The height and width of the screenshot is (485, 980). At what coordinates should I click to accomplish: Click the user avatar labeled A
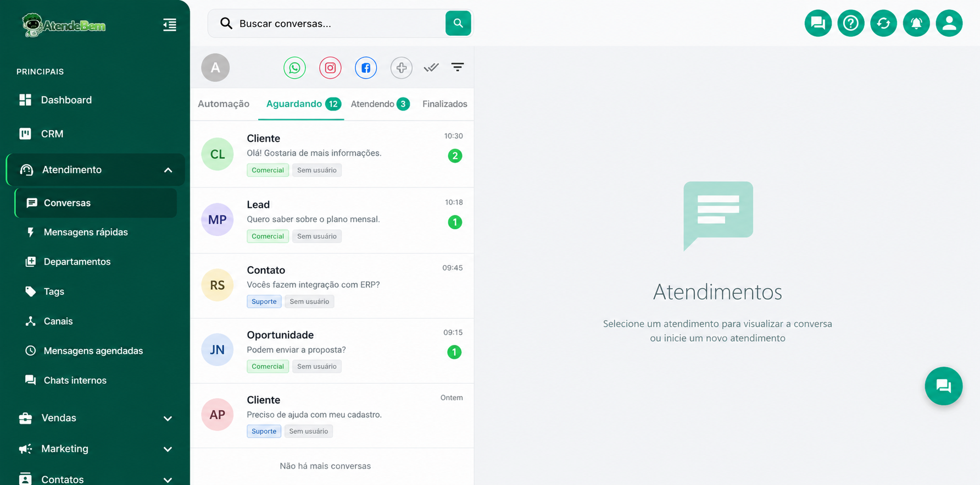[215, 68]
